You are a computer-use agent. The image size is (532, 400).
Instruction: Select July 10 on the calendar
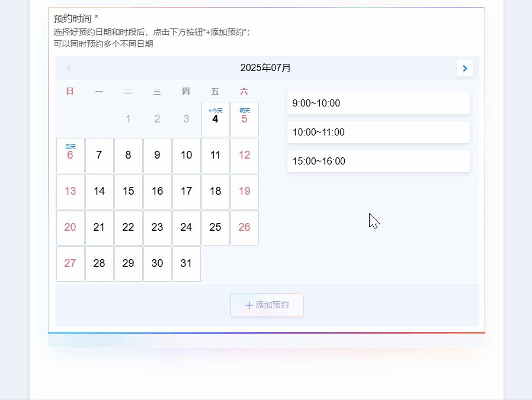coord(186,156)
